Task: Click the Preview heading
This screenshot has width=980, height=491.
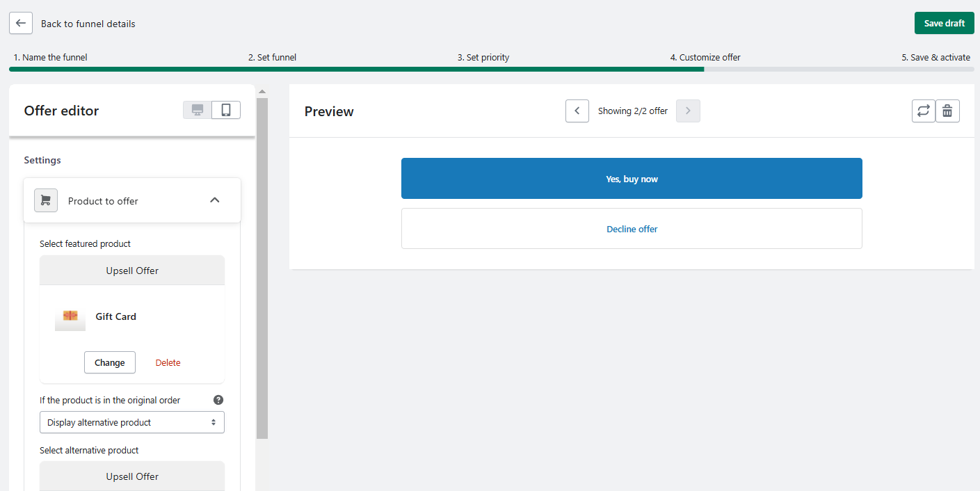Action: click(329, 111)
